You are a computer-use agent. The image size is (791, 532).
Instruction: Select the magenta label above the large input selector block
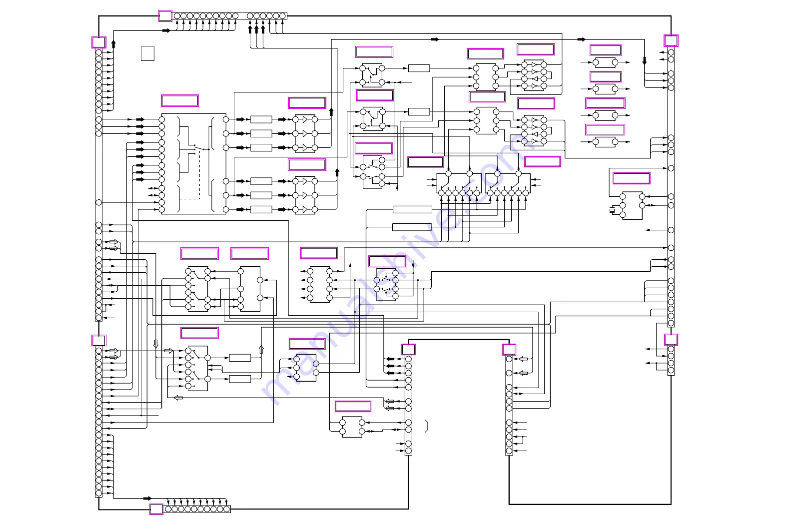(180, 100)
